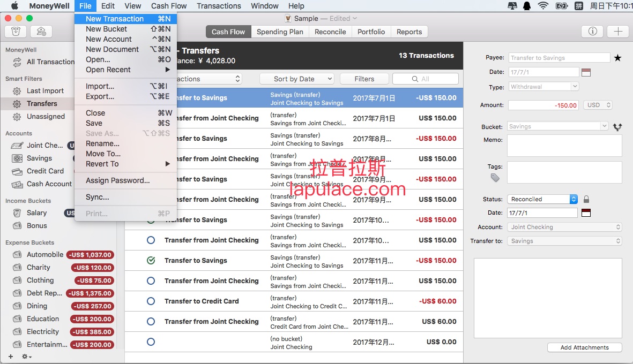The width and height of the screenshot is (633, 364).
Task: Open the Type Withdrawal dropdown
Action: [543, 87]
